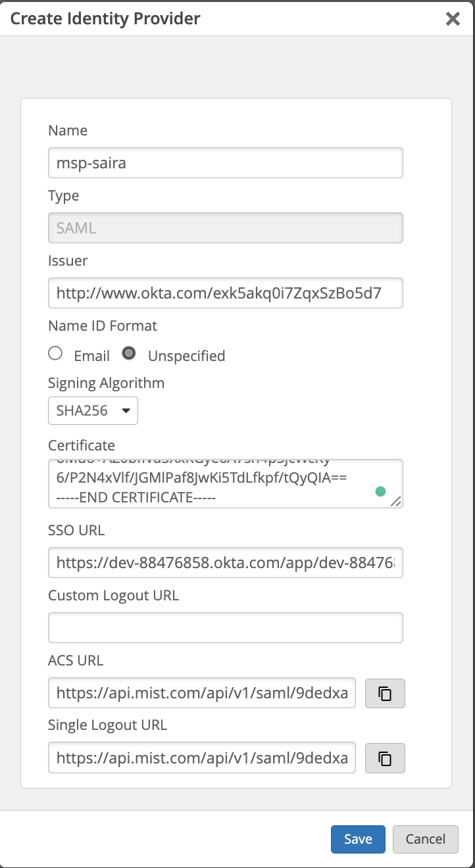Click the Certificate box resize handle

395,501
